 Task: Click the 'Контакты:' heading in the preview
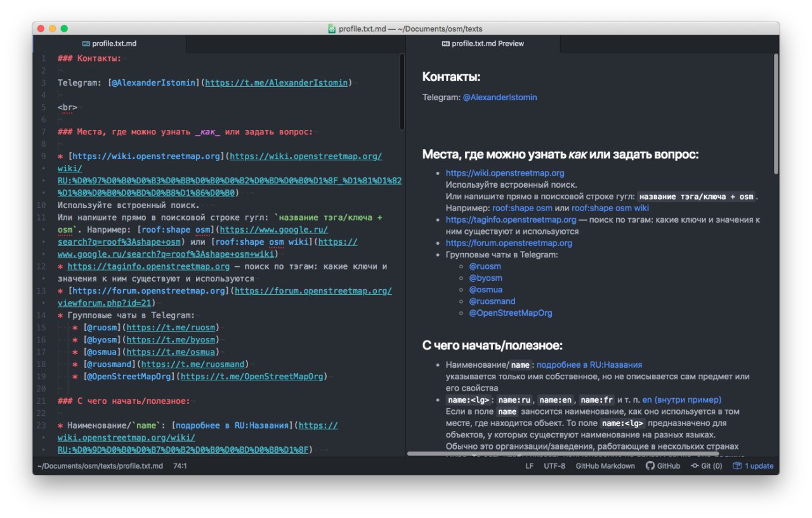click(x=452, y=77)
